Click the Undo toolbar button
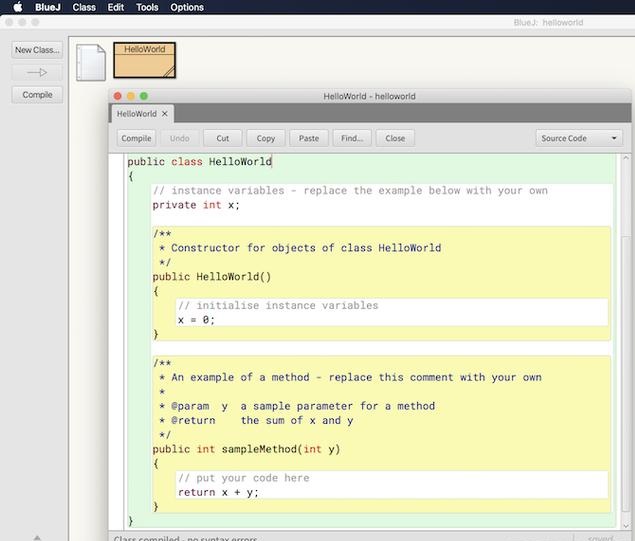This screenshot has width=635, height=541. click(x=179, y=138)
